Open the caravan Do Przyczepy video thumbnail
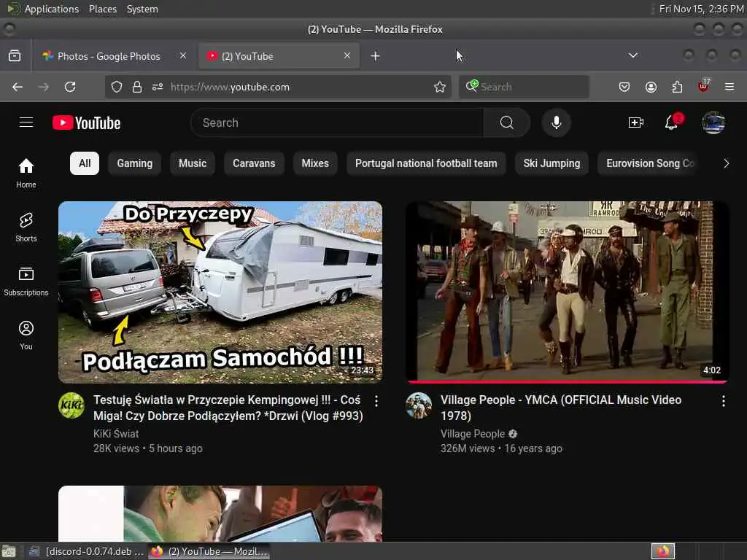This screenshot has width=747, height=560. click(220, 292)
